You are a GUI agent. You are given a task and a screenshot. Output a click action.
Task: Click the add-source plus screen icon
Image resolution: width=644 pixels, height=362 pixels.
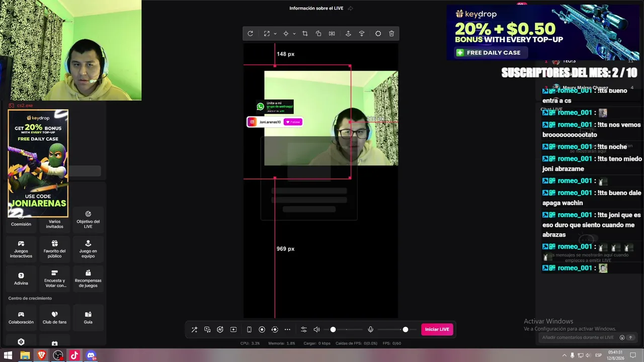[233, 329]
